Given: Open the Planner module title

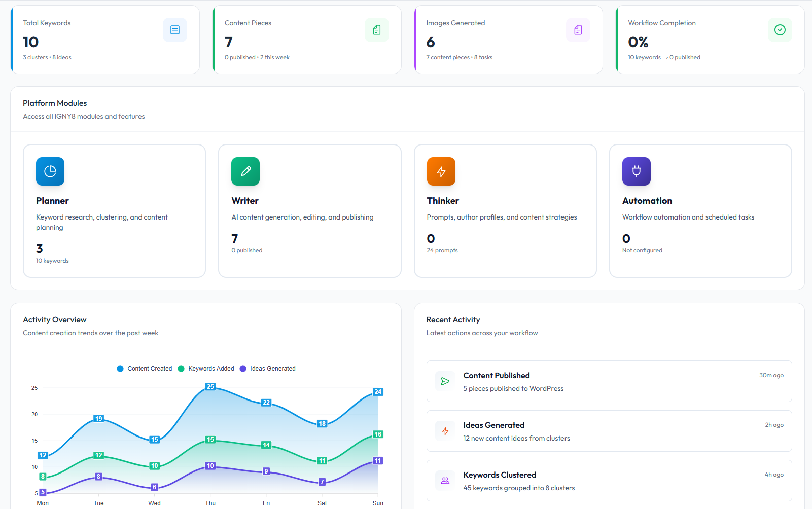Looking at the screenshot, I should [52, 201].
